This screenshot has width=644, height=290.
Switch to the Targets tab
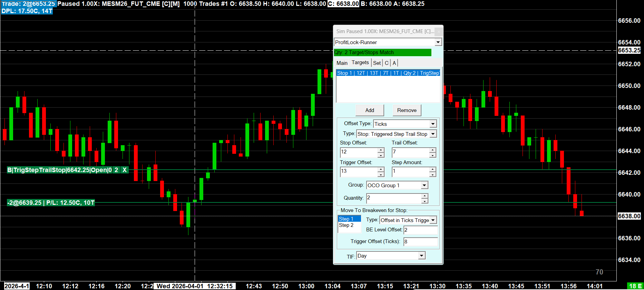[360, 62]
